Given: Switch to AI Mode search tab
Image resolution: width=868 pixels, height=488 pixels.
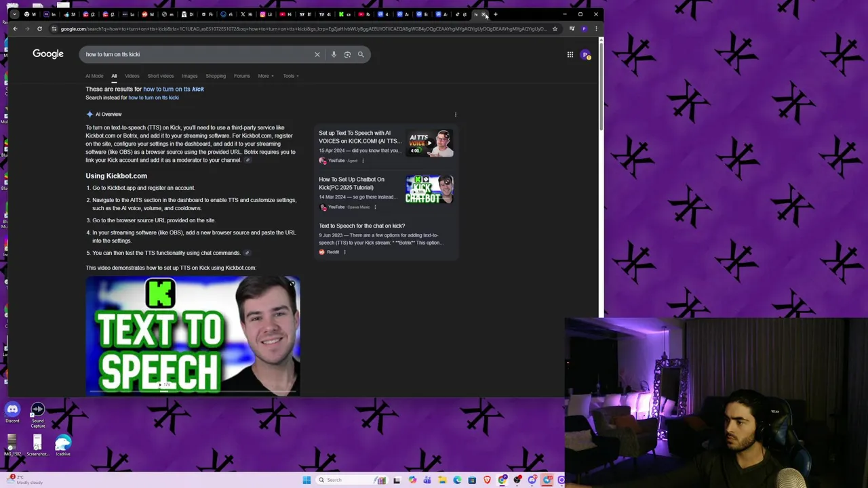Looking at the screenshot, I should (94, 76).
